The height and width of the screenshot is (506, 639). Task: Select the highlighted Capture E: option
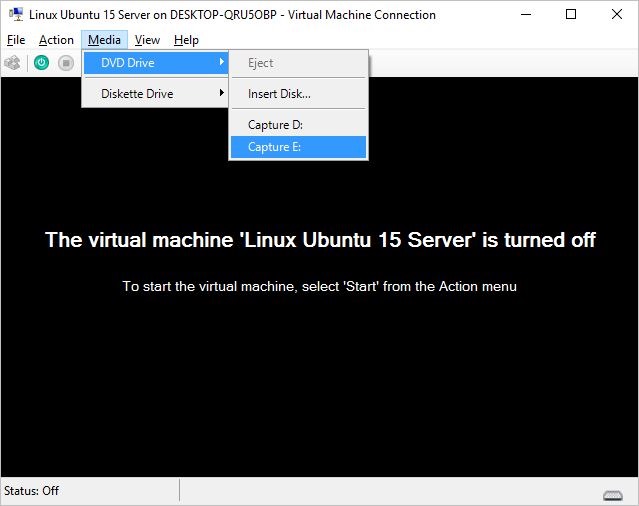click(x=275, y=147)
